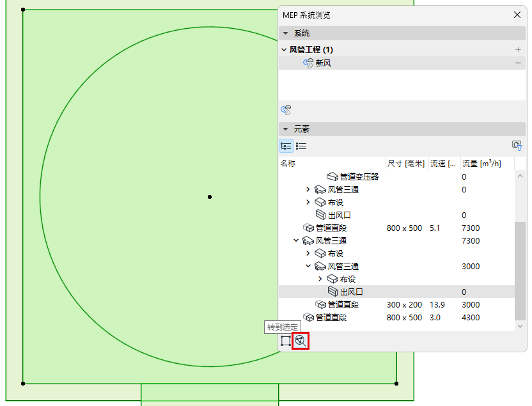Click the element list scrollbar thumb

pos(520,270)
